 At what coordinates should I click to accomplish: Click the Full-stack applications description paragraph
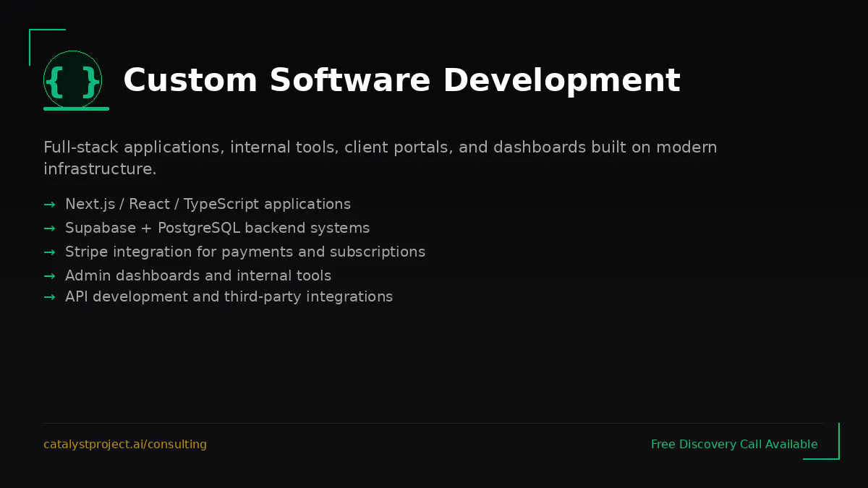pos(380,158)
